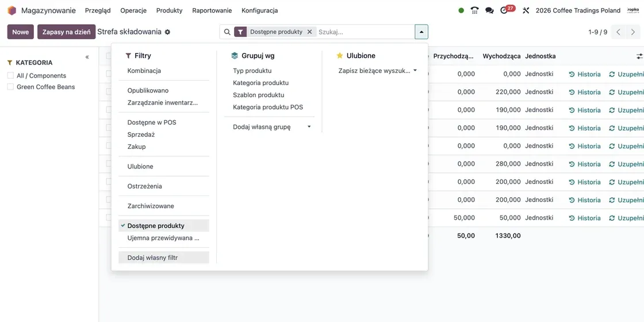The width and height of the screenshot is (644, 322).
Task: Collapse the Kategoria sidebar panel
Action: (x=87, y=57)
